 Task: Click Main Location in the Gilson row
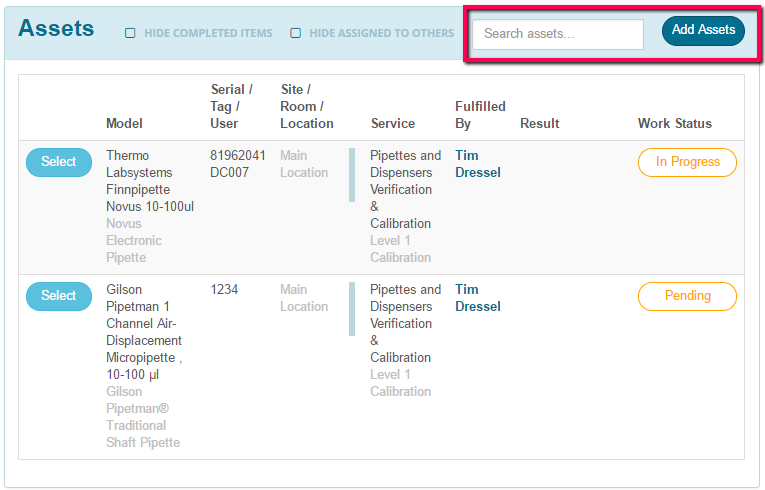tap(304, 298)
